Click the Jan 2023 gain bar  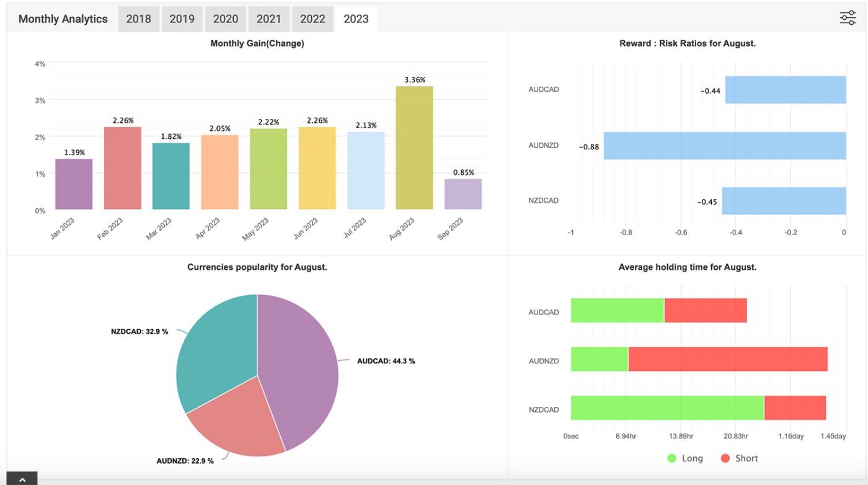click(74, 184)
